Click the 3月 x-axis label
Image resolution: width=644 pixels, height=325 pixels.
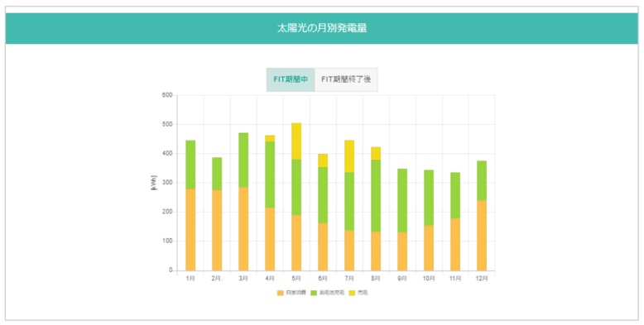[243, 279]
